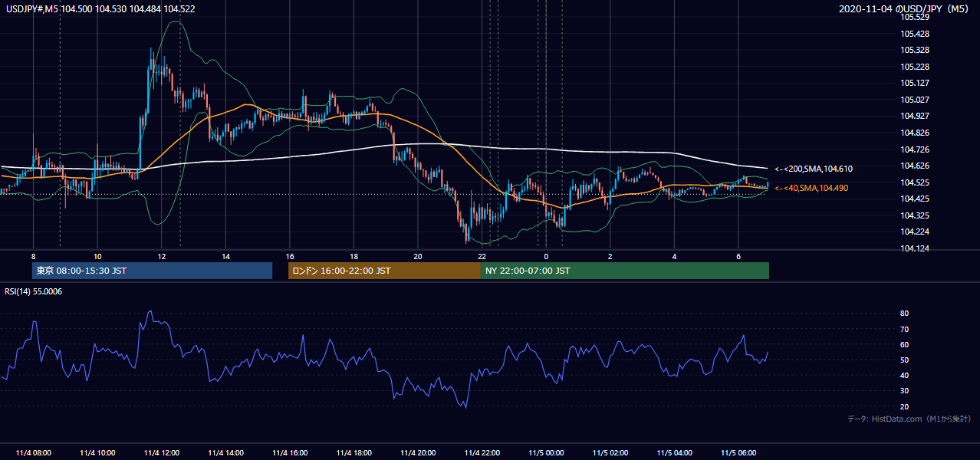This screenshot has width=980, height=460.
Task: Click price axis value 105.529
Action: pos(915,17)
